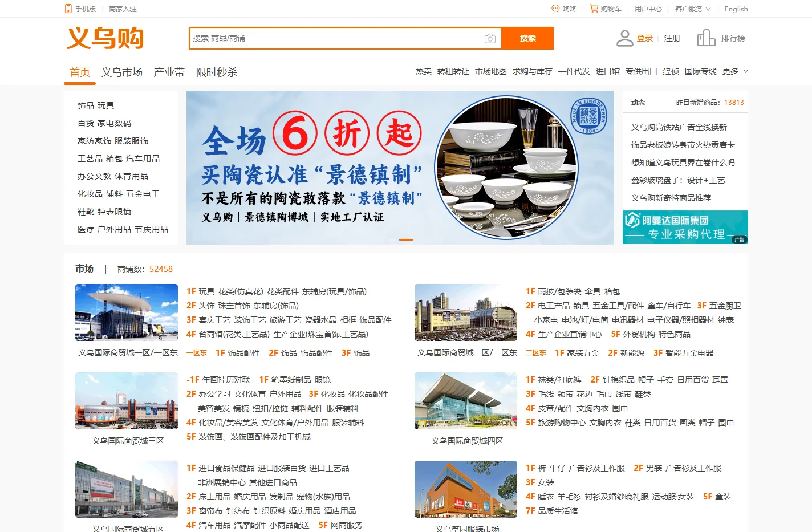Image resolution: width=812 pixels, height=532 pixels.
Task: Click the camera image-search icon in search box
Action: pos(490,38)
